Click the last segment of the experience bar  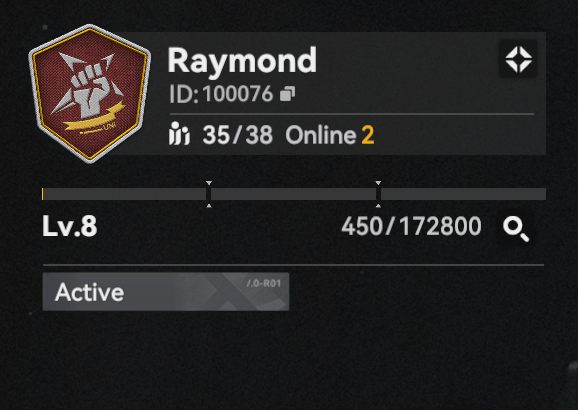coord(463,194)
